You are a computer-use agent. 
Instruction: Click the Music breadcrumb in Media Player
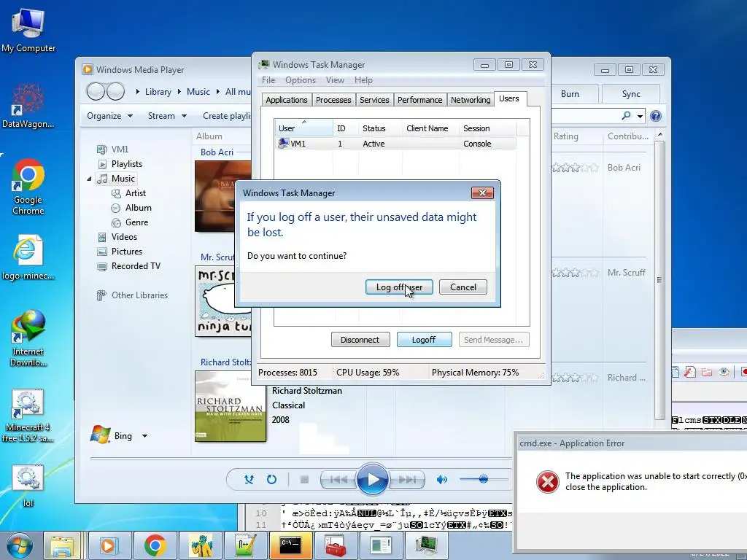coord(198,91)
